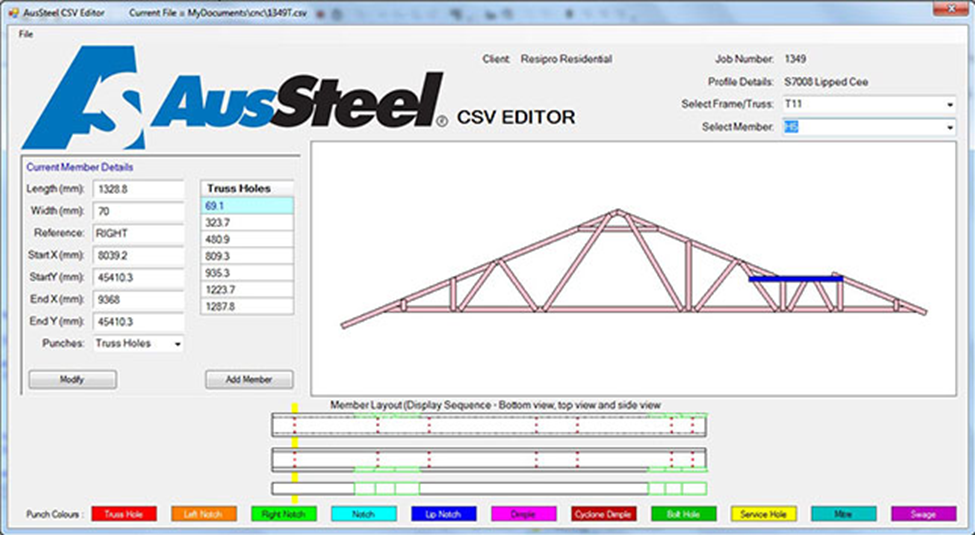Click the purple Swage colour swatch
The width and height of the screenshot is (975, 535).
pos(923,514)
